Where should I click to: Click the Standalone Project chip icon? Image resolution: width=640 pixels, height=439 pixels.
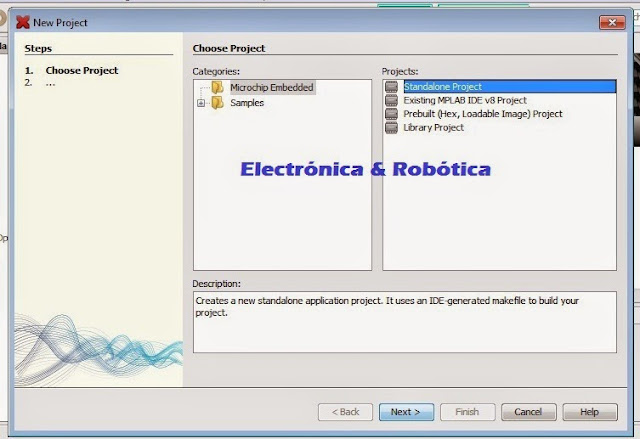pos(391,86)
